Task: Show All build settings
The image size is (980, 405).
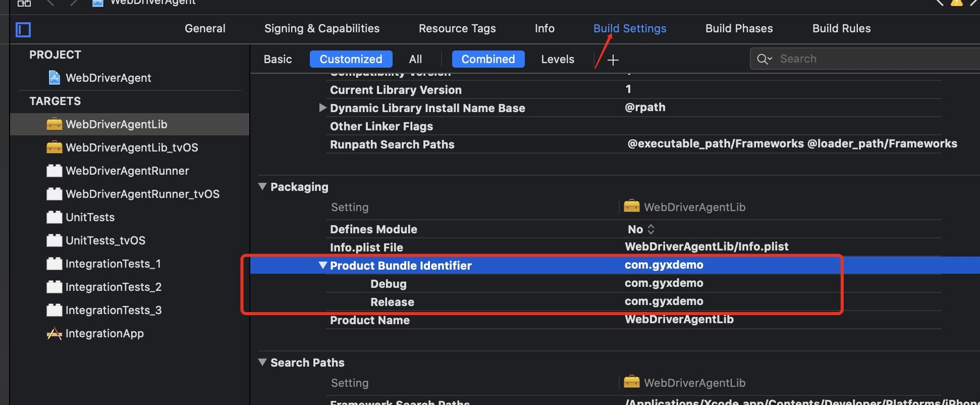Action: tap(415, 59)
